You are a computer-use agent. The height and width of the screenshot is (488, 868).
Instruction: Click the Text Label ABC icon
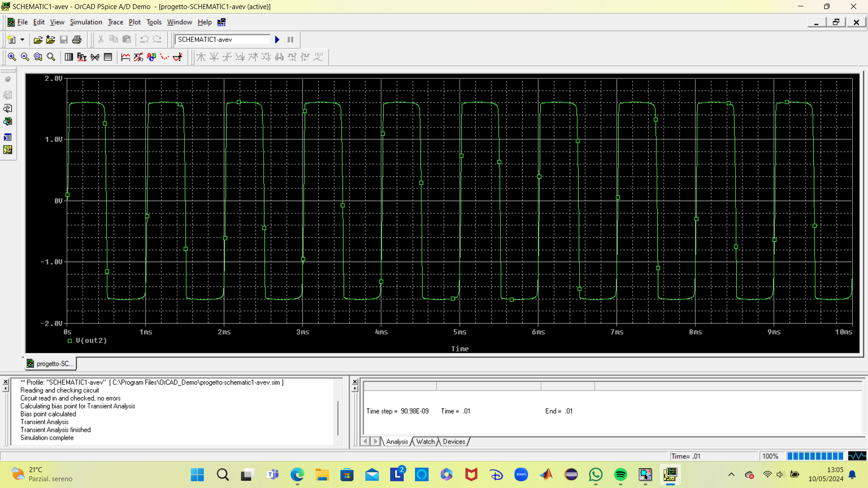151,57
